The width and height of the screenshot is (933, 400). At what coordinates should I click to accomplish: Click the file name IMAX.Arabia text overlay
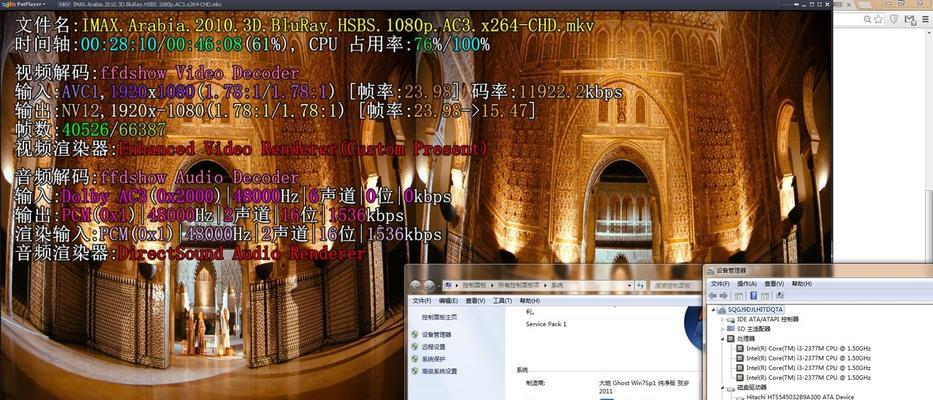tap(338, 26)
